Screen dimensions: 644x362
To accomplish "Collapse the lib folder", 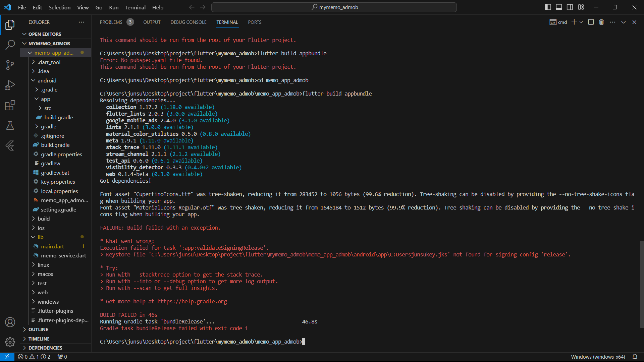I will click(56, 237).
